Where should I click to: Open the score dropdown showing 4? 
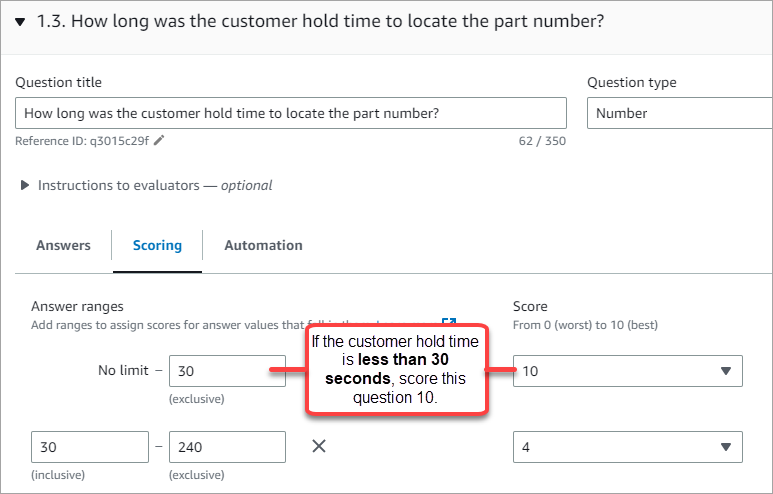tap(627, 447)
